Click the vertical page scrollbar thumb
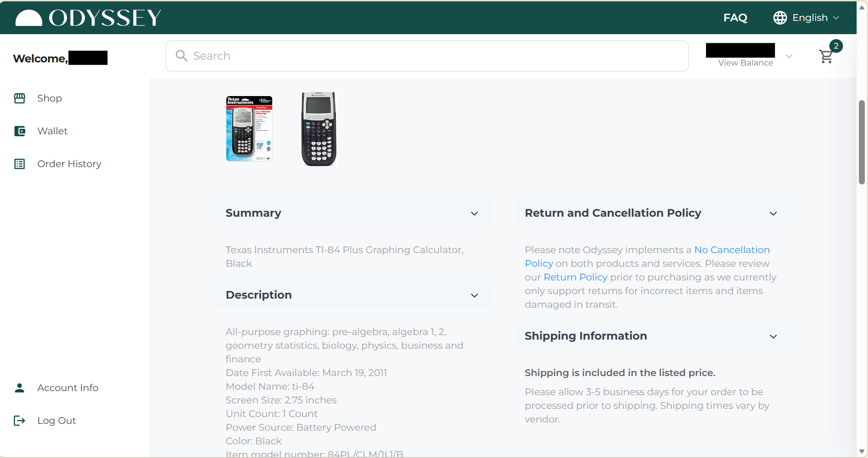The image size is (868, 458). pyautogui.click(x=862, y=142)
